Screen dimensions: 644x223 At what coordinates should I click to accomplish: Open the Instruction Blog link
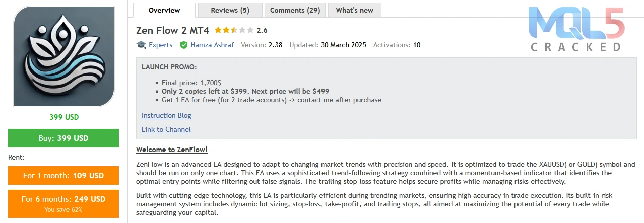pos(166,115)
